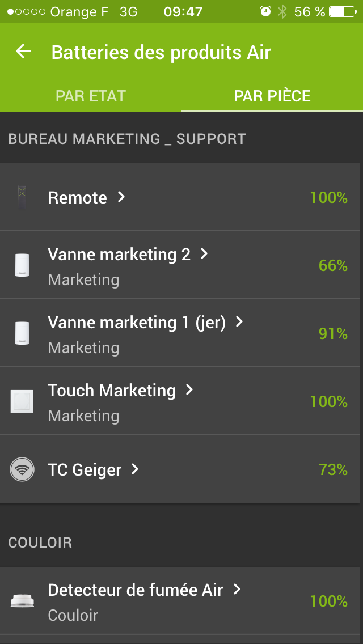Tap the Vanne marketing 2 valve icon
This screenshot has width=363, height=644.
pyautogui.click(x=22, y=265)
